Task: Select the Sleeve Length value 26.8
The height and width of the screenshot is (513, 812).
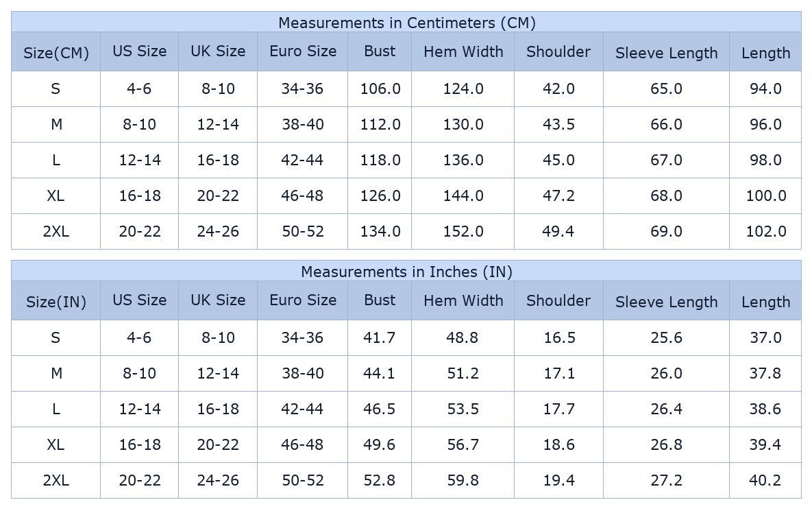Action: point(666,444)
